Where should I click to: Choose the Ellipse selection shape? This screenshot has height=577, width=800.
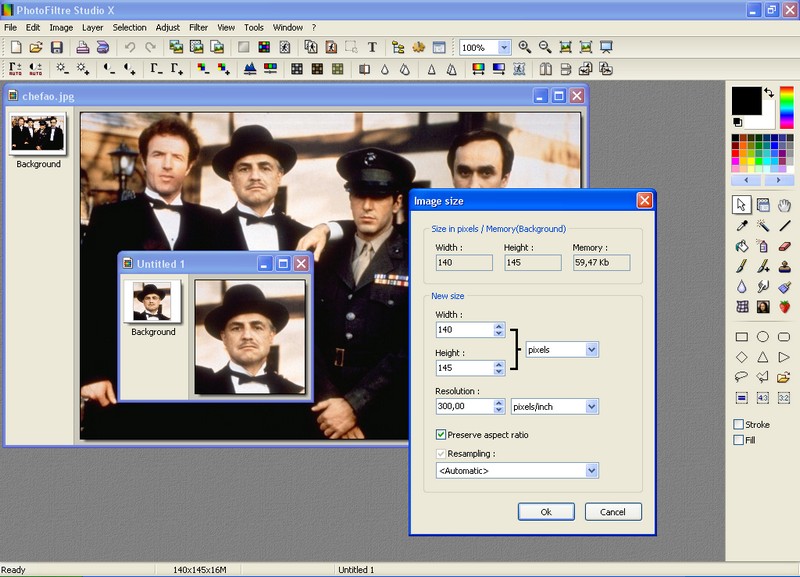(763, 337)
